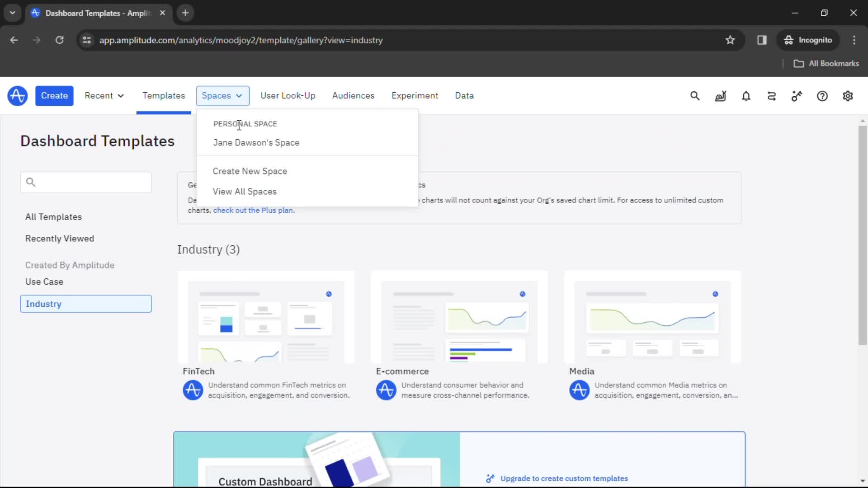Viewport: 868px width, 488px height.
Task: Click Amplitude avatar under Media card
Action: point(579,390)
